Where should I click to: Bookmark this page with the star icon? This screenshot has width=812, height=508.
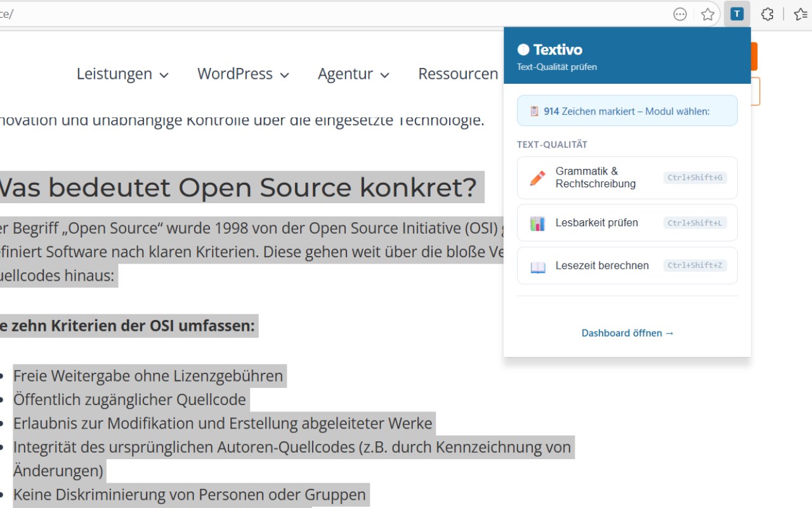pos(708,14)
